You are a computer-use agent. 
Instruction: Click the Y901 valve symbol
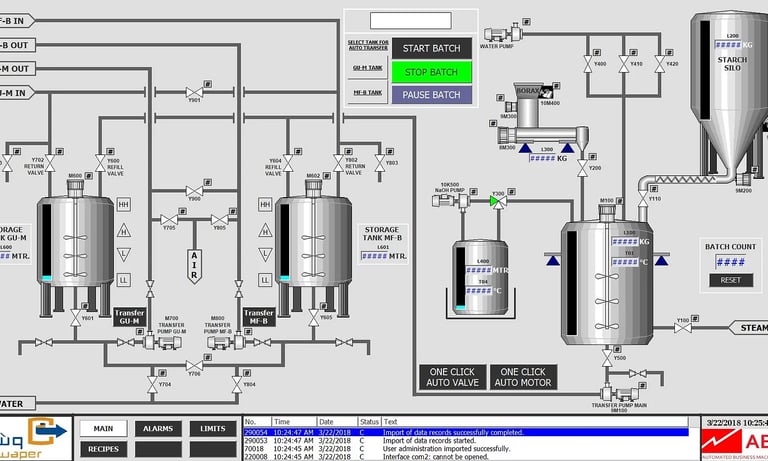(194, 92)
